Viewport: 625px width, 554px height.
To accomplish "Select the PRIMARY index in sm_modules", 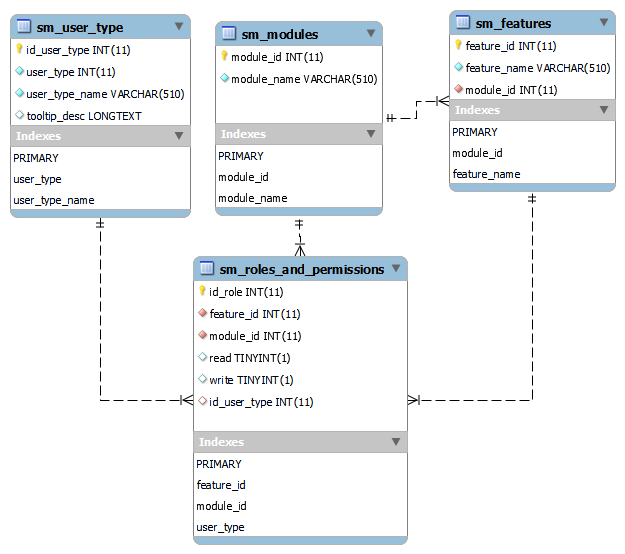I will click(x=241, y=156).
